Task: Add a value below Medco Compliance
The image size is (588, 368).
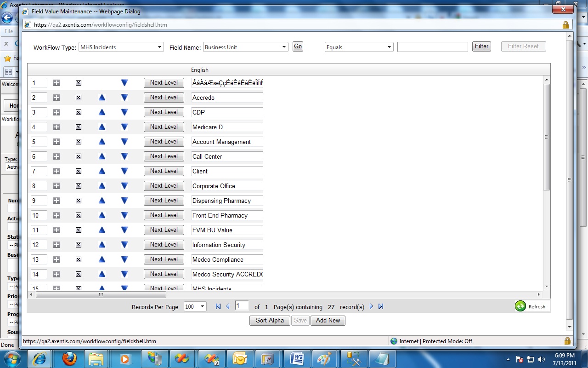Action: pyautogui.click(x=57, y=259)
